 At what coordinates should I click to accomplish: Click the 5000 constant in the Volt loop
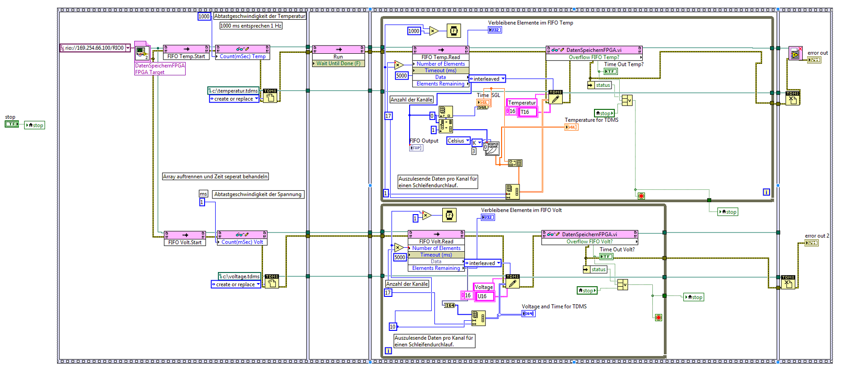pos(400,257)
